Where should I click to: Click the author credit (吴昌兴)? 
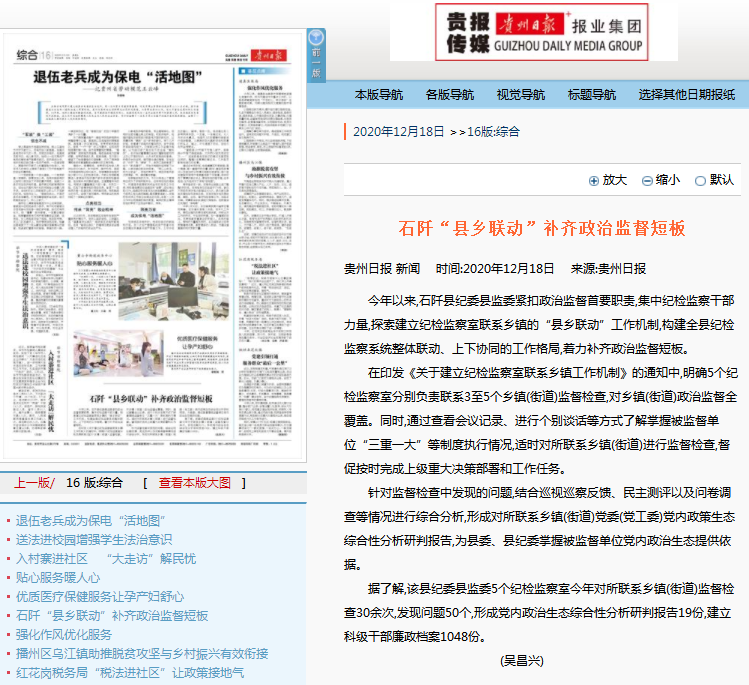click(x=522, y=661)
